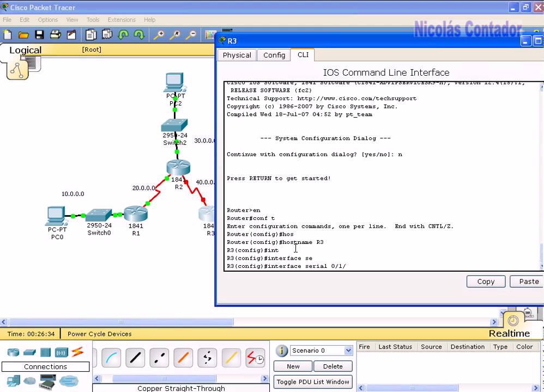This screenshot has height=392, width=544.
Task: Save project with the floppy disk icon
Action: click(x=40, y=35)
